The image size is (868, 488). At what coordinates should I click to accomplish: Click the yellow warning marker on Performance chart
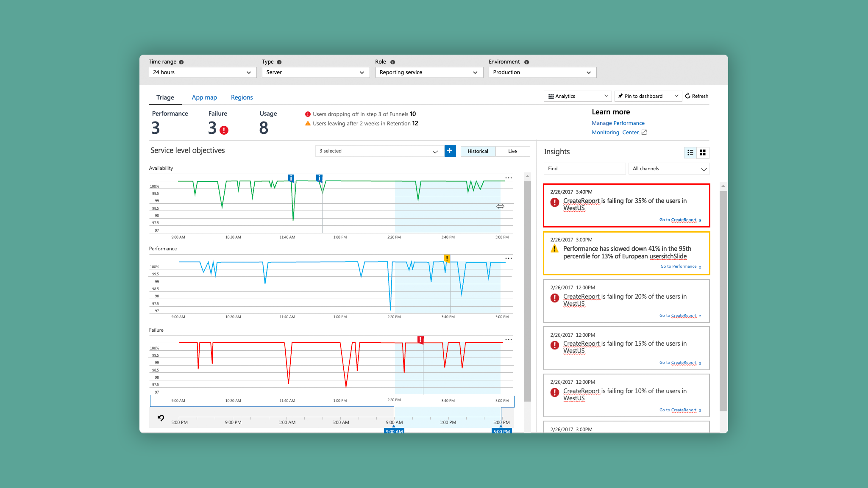tap(447, 258)
